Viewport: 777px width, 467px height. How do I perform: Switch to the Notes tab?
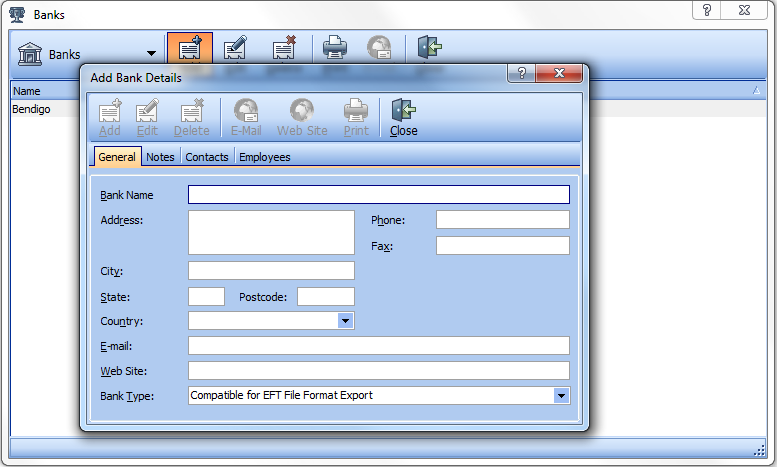pyautogui.click(x=160, y=157)
